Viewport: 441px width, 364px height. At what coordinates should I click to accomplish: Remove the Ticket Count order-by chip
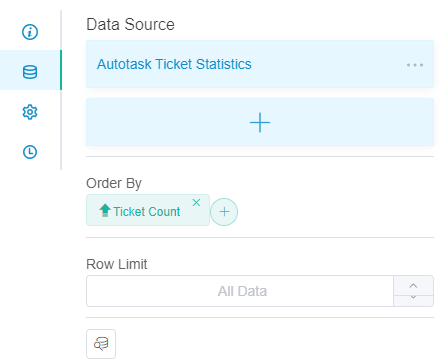point(196,202)
